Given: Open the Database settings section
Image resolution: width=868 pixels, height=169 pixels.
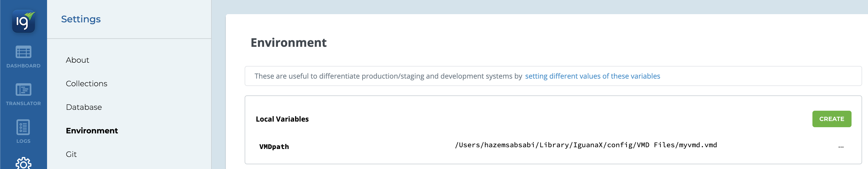Looking at the screenshot, I should [x=84, y=107].
